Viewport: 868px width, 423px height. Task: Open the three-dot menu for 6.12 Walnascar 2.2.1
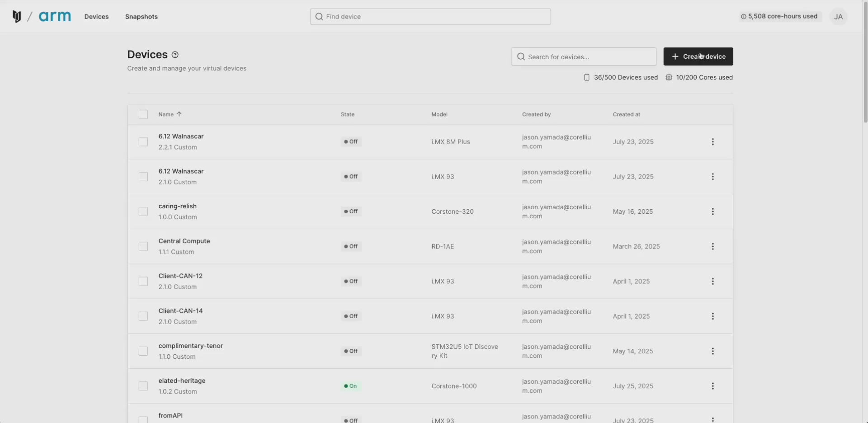712,142
